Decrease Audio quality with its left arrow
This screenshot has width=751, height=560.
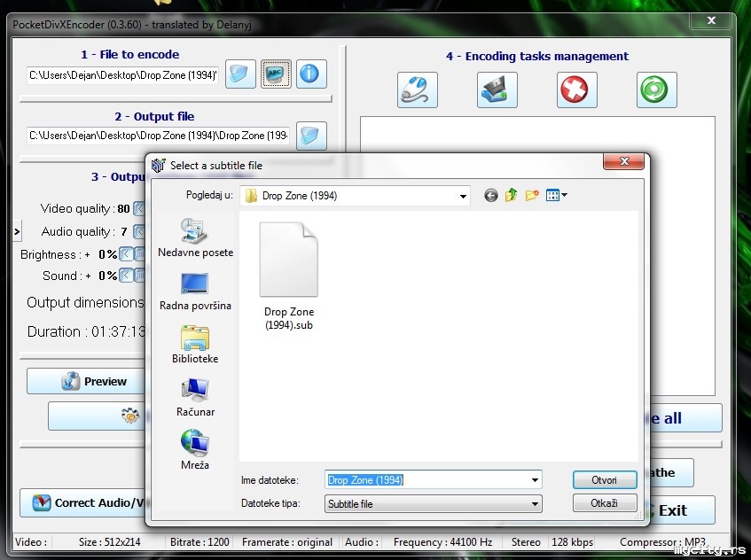click(x=139, y=231)
